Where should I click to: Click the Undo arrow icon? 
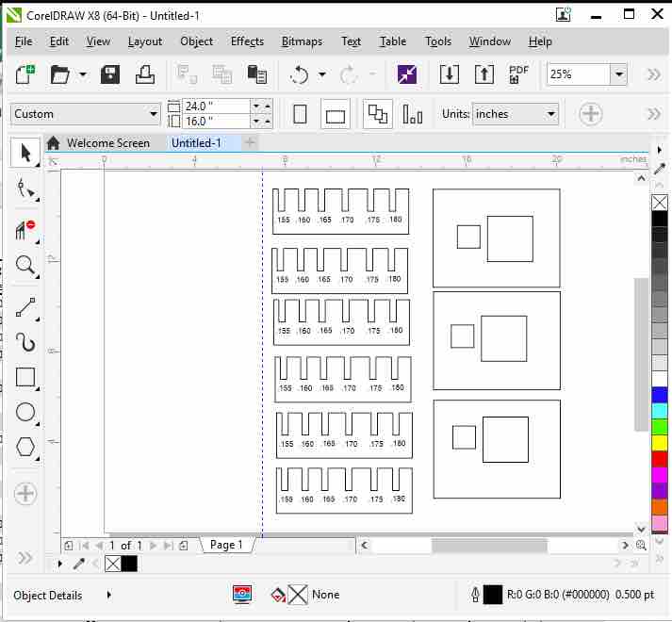(299, 75)
